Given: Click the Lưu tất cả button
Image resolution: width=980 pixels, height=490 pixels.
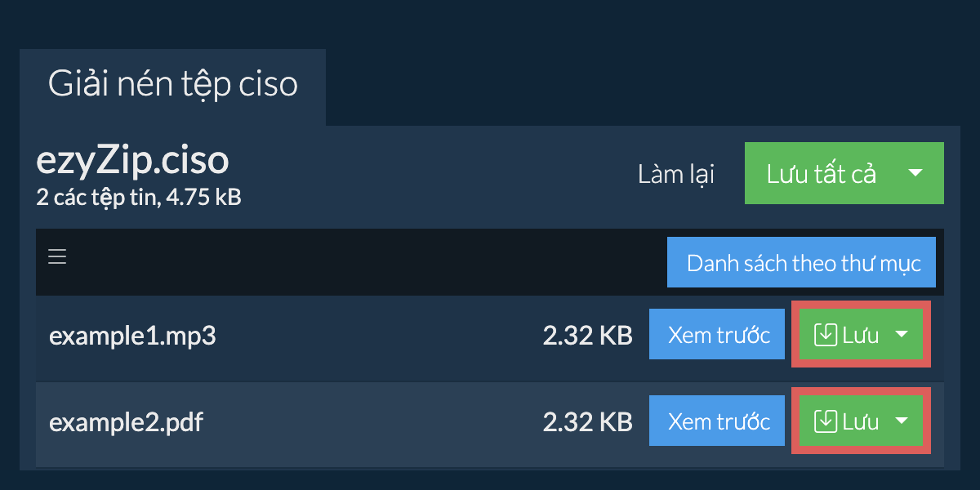Looking at the screenshot, I should [x=821, y=173].
